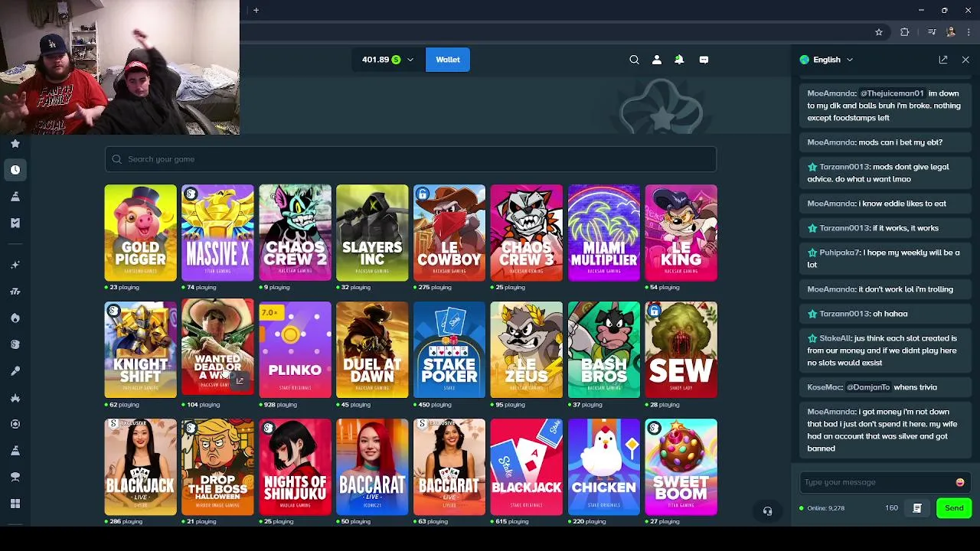
Task: Expand the 401.89 balance currency dropdown
Action: point(387,60)
